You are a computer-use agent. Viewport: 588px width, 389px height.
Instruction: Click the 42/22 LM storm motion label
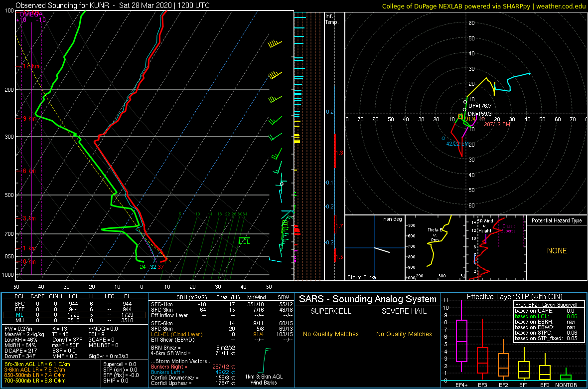coord(457,144)
